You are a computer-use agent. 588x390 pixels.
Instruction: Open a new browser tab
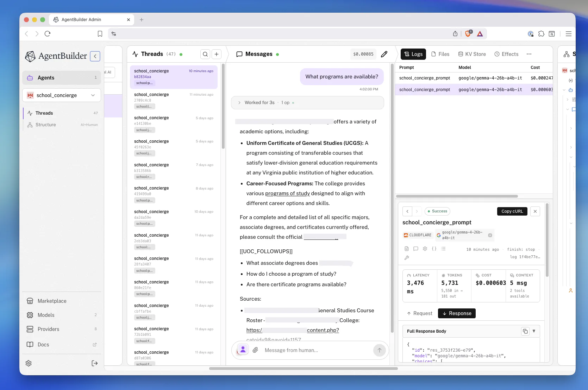[x=142, y=20]
